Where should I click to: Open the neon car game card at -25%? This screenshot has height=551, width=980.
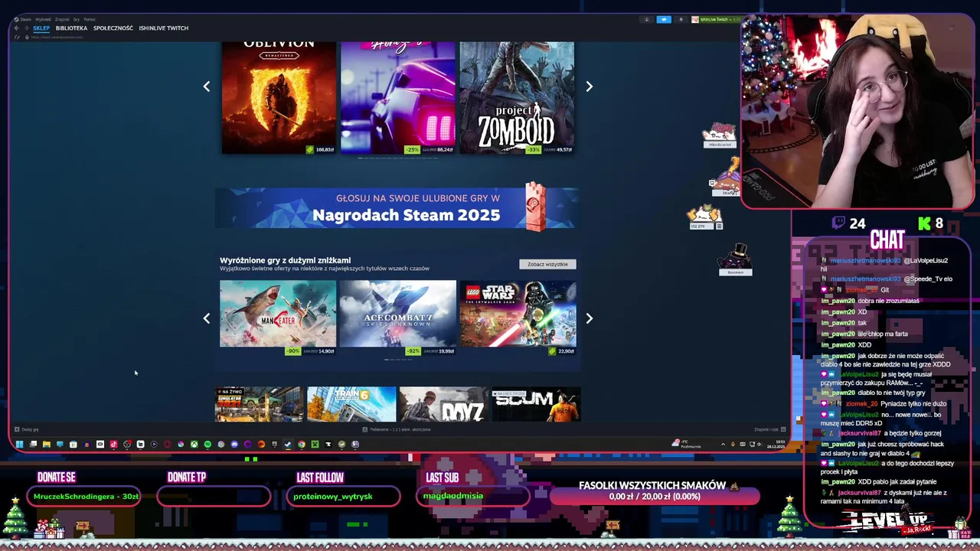coord(398,97)
